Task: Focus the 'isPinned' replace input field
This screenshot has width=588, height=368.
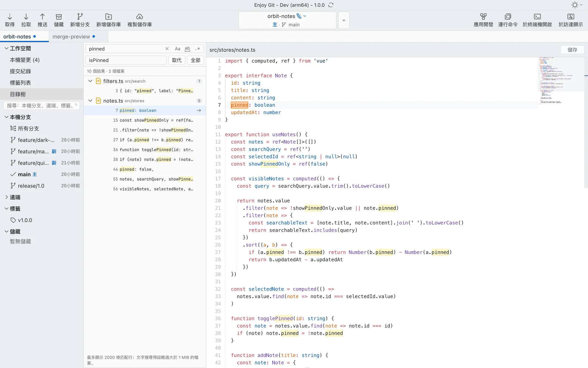Action: click(126, 60)
